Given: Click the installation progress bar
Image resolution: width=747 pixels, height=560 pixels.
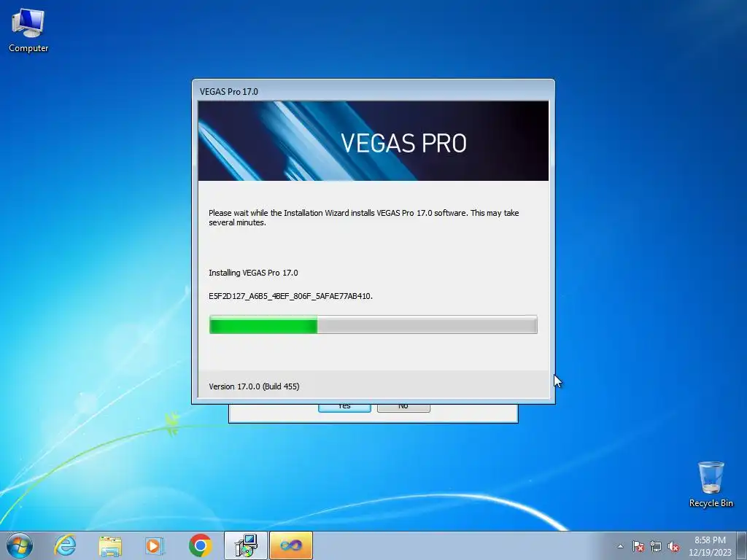Looking at the screenshot, I should (x=373, y=324).
